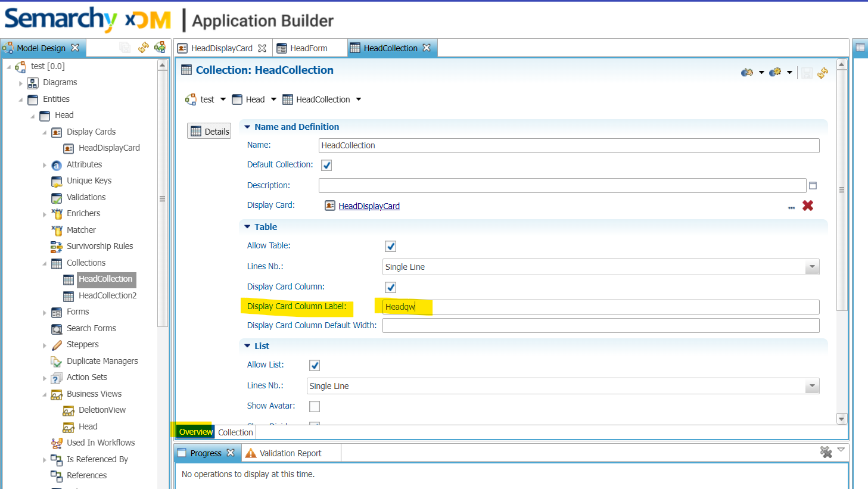Select DeletionView business view in tree
The height and width of the screenshot is (489, 868).
coord(102,410)
